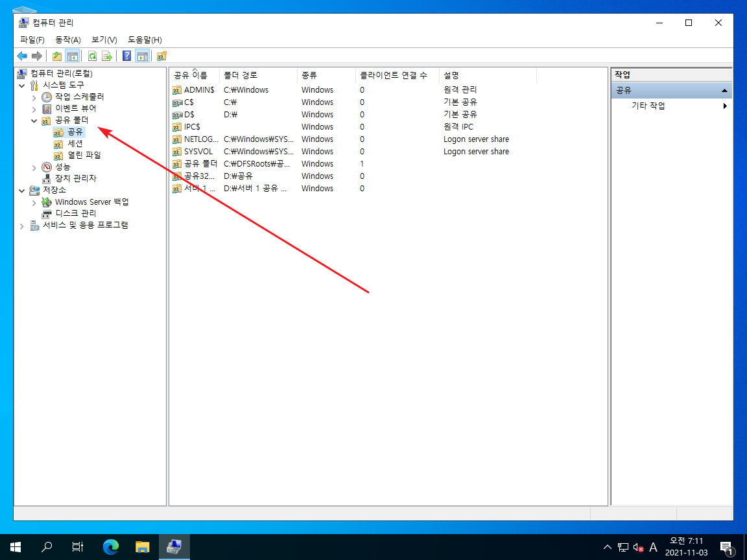747x560 pixels.
Task: Click the 저장소 storage icon
Action: [x=34, y=190]
